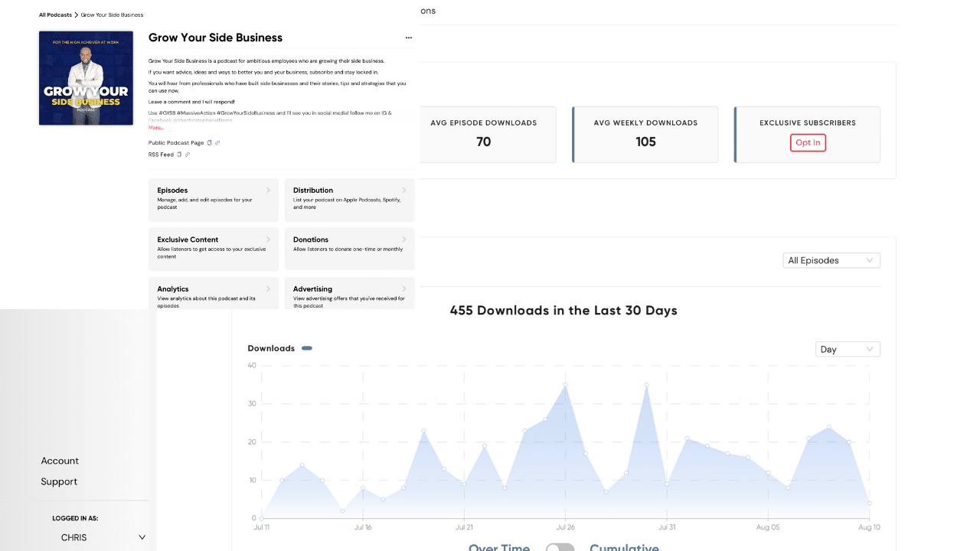Image resolution: width=980 pixels, height=551 pixels.
Task: Open the Public Podcast Page link icon
Action: pos(217,142)
